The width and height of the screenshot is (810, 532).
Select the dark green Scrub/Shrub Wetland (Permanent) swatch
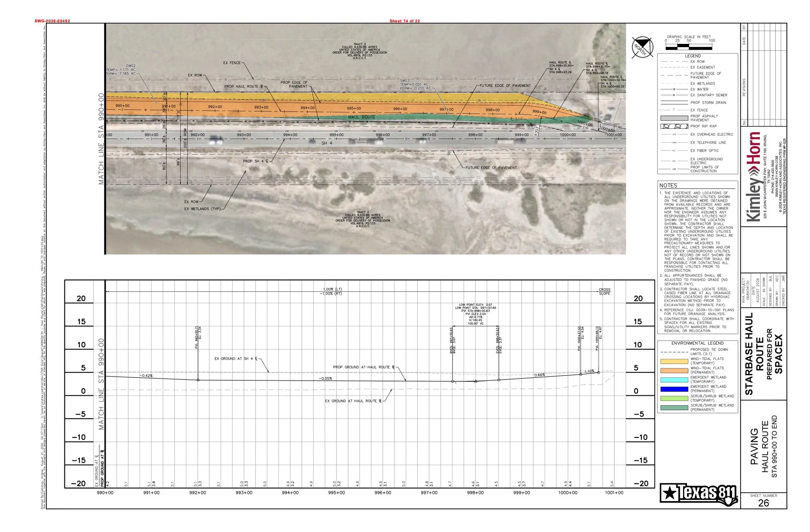click(674, 407)
